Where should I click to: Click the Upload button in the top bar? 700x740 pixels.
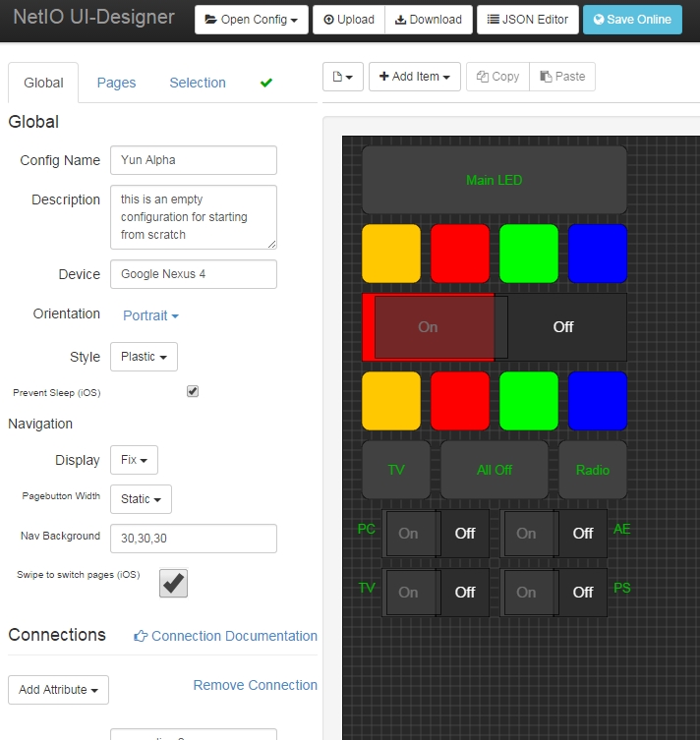click(x=349, y=20)
